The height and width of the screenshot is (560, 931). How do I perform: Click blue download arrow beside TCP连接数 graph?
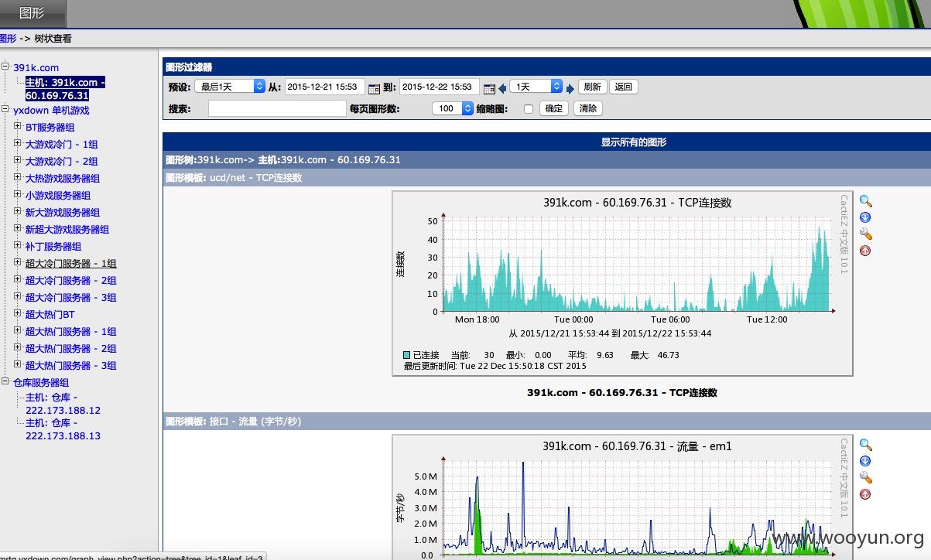(x=865, y=217)
